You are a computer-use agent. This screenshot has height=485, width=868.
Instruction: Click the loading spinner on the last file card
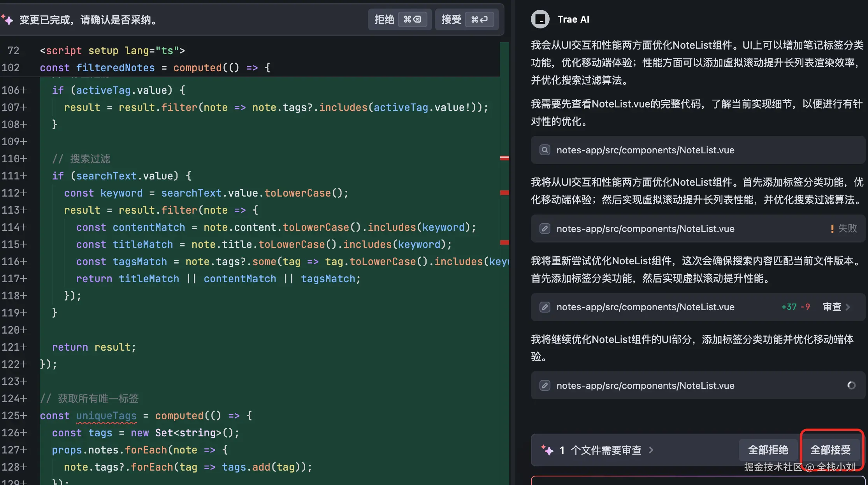click(851, 385)
